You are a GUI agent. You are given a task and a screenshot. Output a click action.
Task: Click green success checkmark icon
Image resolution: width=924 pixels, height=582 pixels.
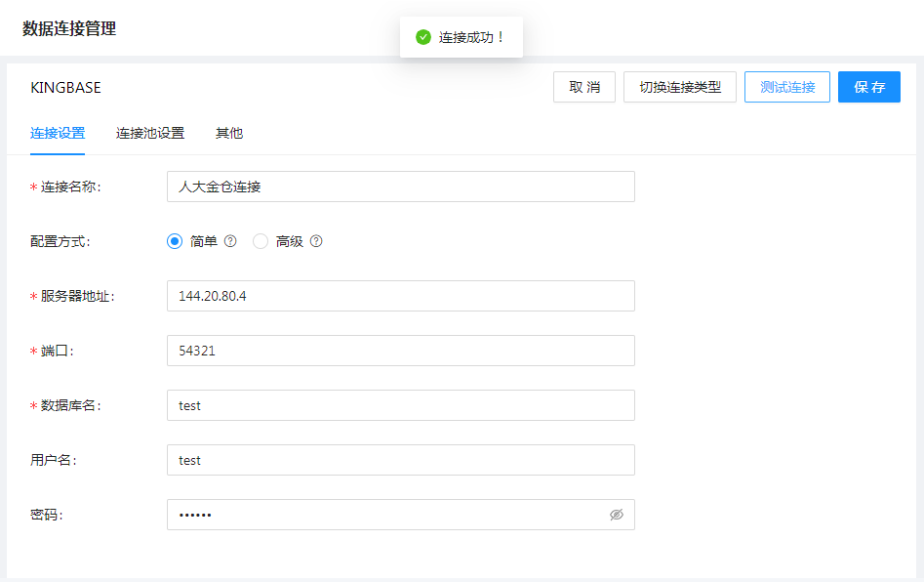(422, 37)
